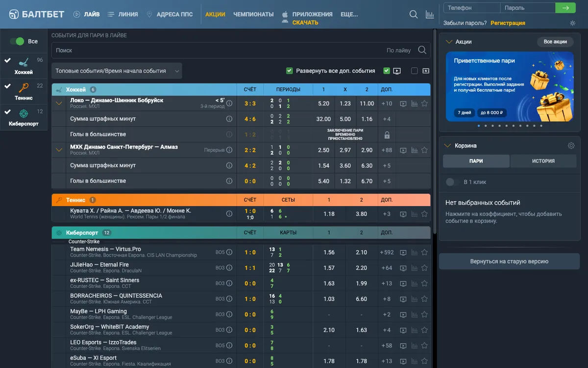Viewport: 588px width, 368px height.
Task: Enable the В 1 клик toggle
Action: [451, 182]
